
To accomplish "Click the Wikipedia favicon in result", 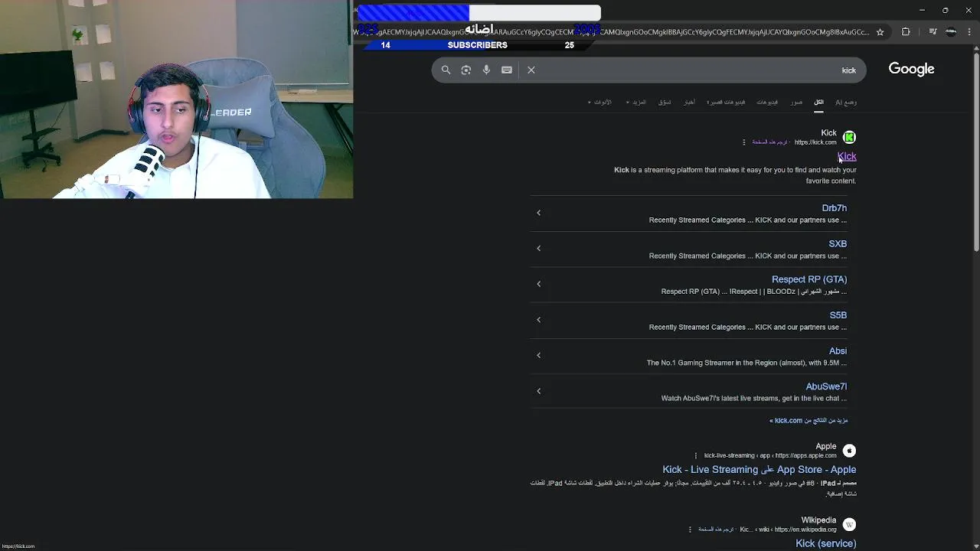I will pyautogui.click(x=849, y=524).
